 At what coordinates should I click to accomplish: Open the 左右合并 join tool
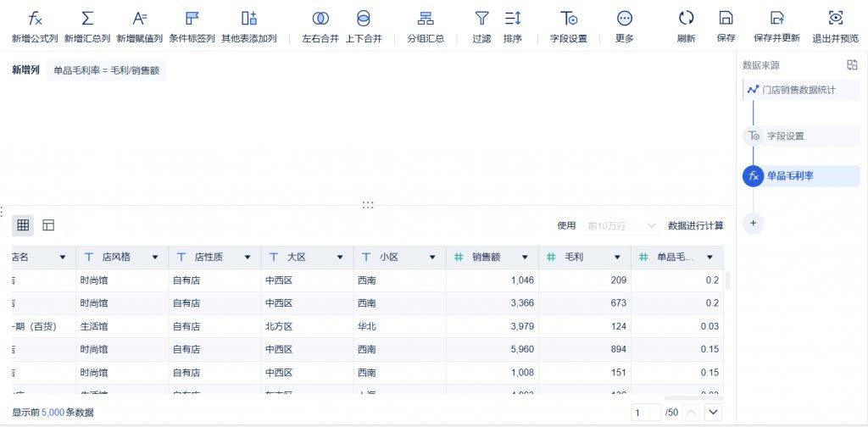coord(320,19)
